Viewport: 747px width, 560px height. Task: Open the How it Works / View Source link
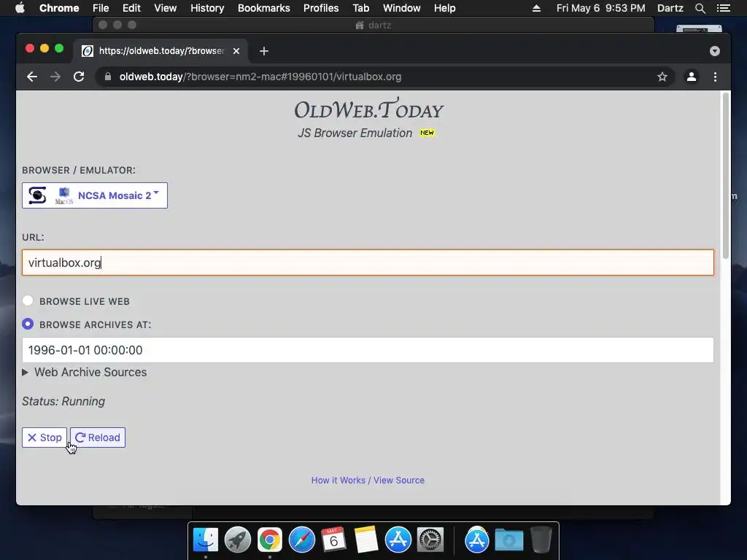click(368, 480)
